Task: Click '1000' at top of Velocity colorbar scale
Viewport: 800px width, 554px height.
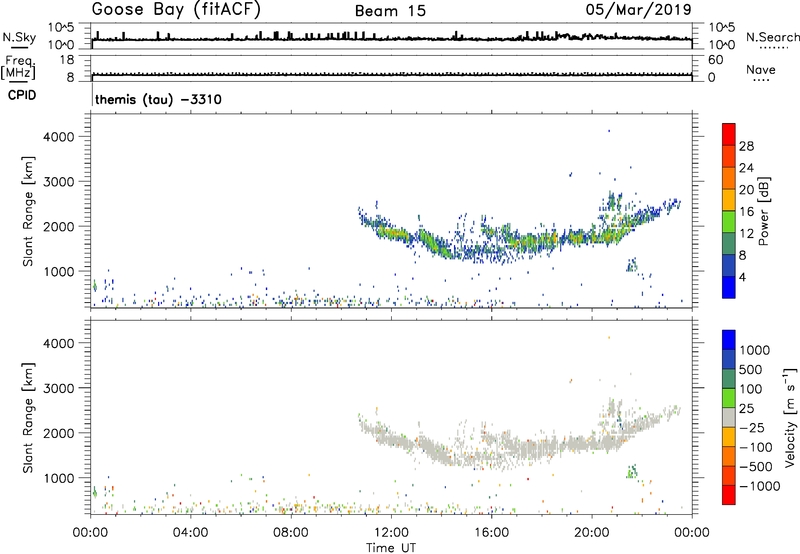Action: point(754,350)
